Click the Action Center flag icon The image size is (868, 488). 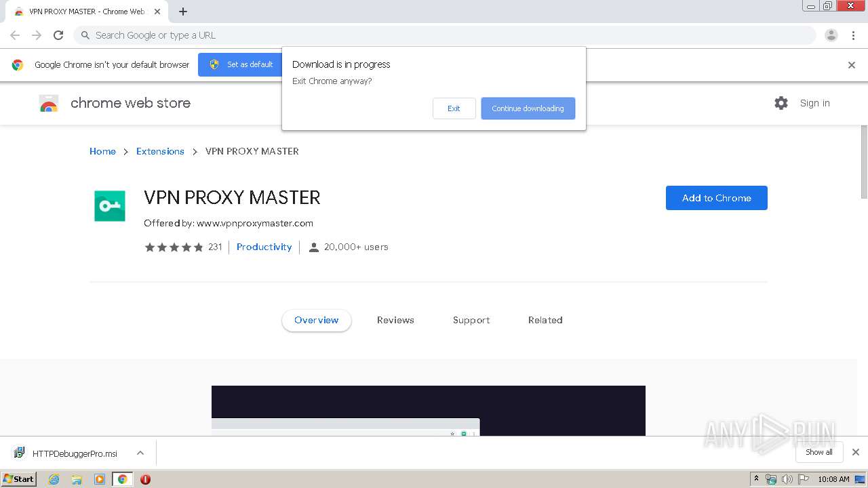(x=803, y=479)
